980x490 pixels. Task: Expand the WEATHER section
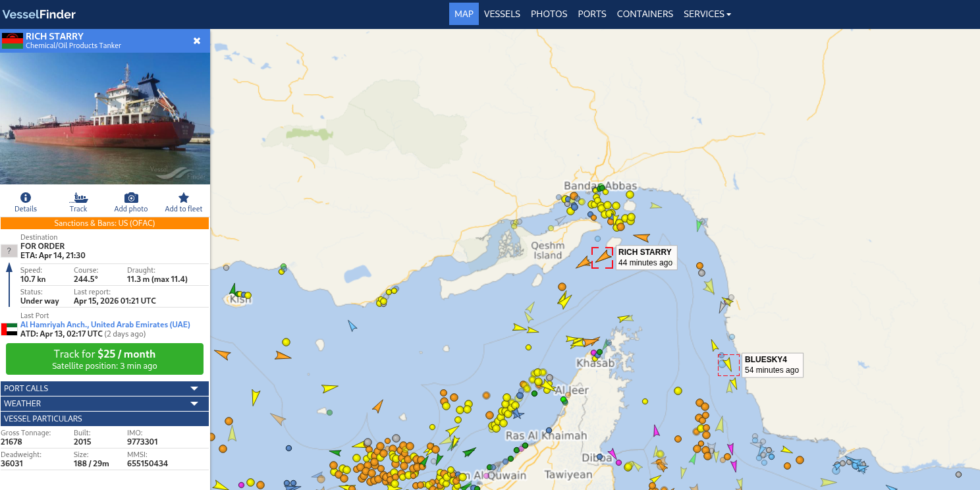[105, 404]
